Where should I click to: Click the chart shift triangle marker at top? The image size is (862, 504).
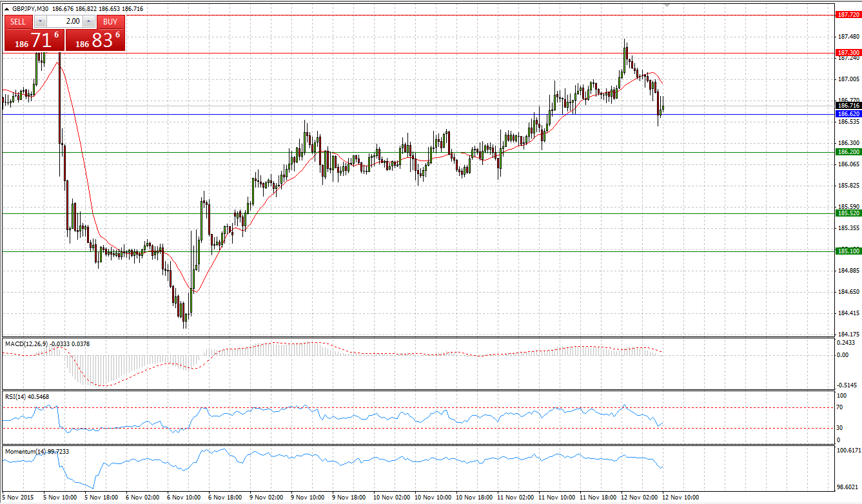coord(667,5)
